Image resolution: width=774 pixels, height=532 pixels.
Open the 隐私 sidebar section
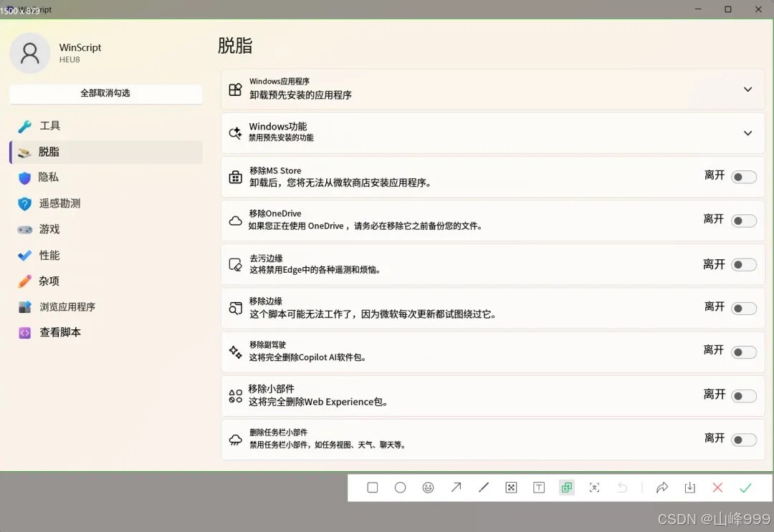[105, 178]
